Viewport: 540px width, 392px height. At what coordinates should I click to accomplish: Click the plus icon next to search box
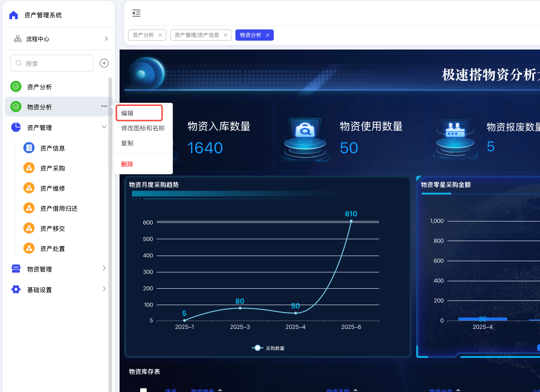104,63
